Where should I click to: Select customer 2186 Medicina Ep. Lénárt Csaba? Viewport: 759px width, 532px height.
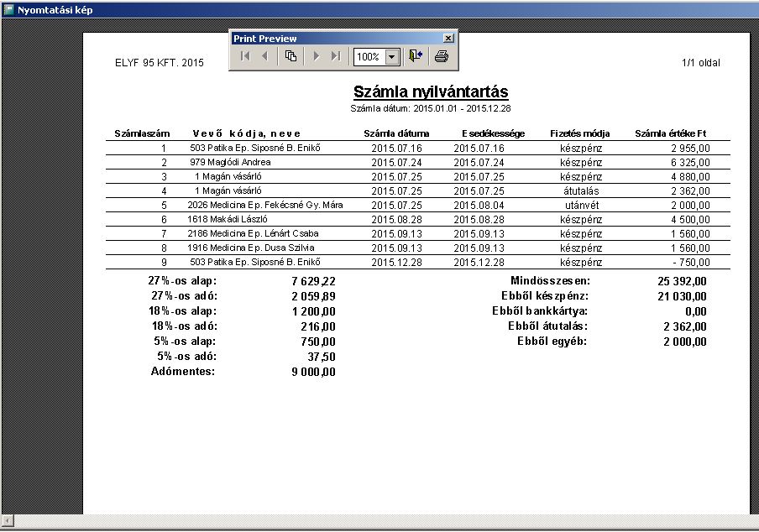click(253, 233)
